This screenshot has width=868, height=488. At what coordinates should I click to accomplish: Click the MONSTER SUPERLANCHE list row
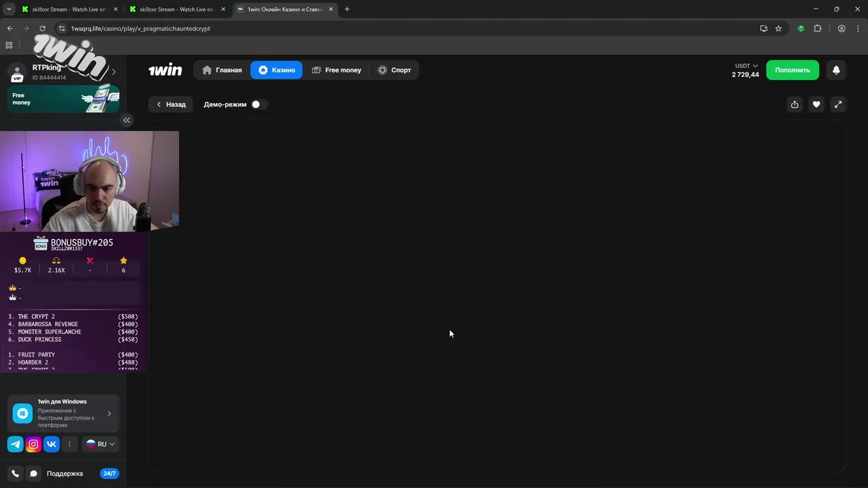(73, 332)
